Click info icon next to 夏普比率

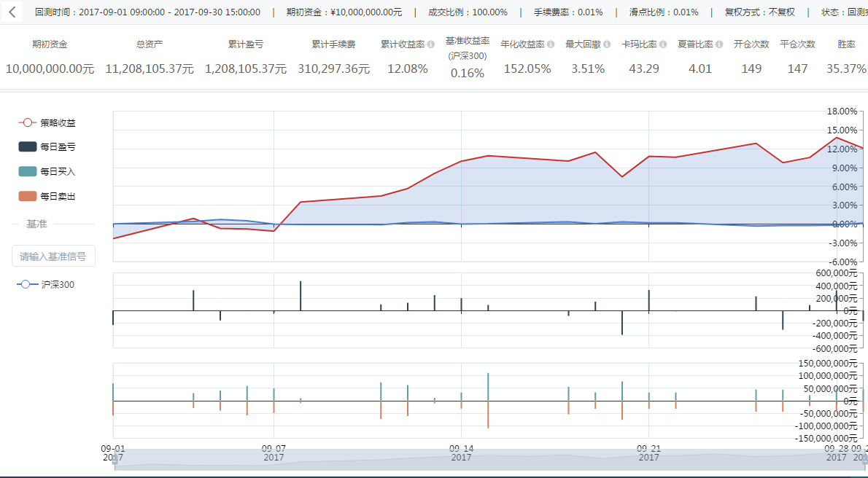(719, 44)
